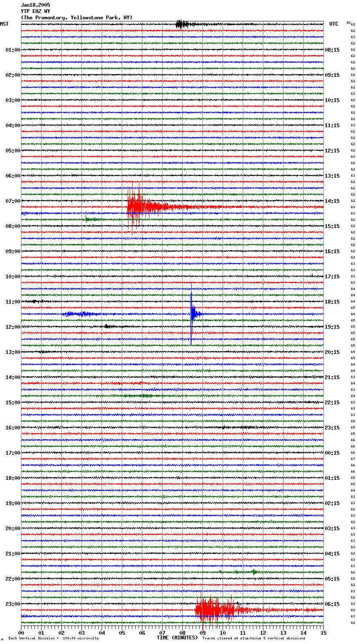Click the 21:15 UTC time label
Viewport: 357px width, 644px height.
(x=332, y=377)
